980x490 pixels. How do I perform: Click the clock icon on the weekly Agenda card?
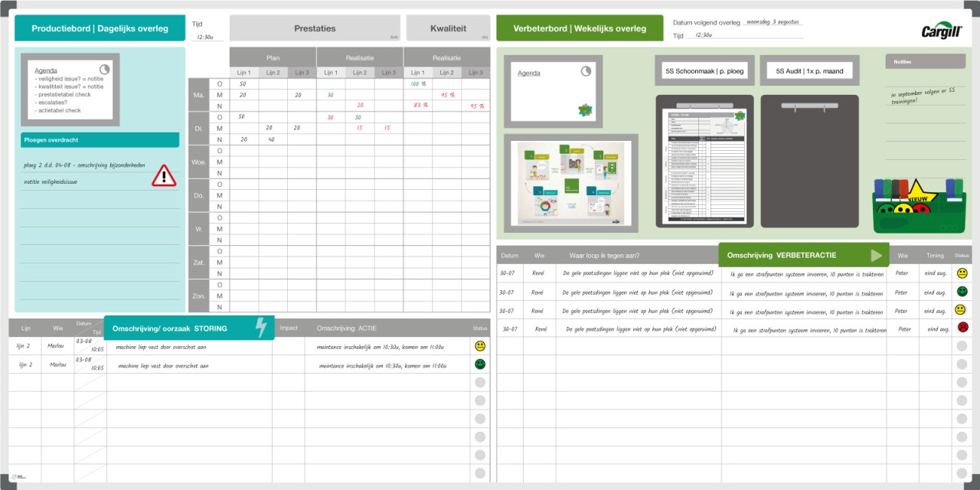coord(586,70)
